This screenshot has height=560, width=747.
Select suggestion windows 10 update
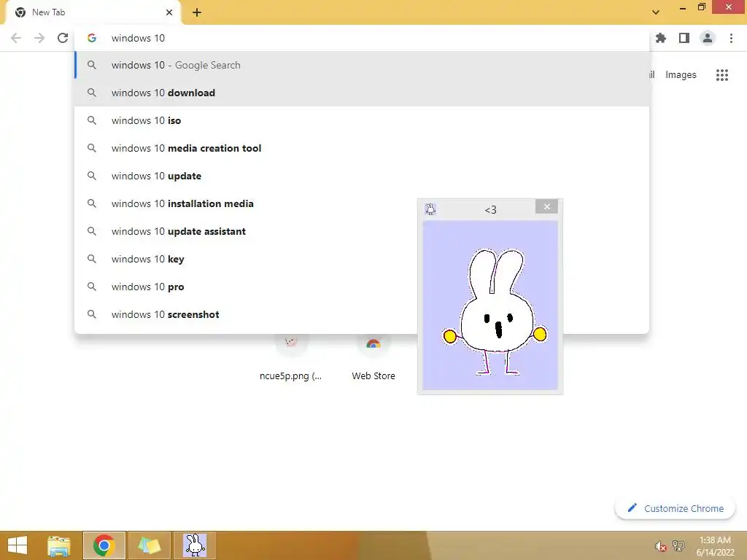pyautogui.click(x=362, y=176)
